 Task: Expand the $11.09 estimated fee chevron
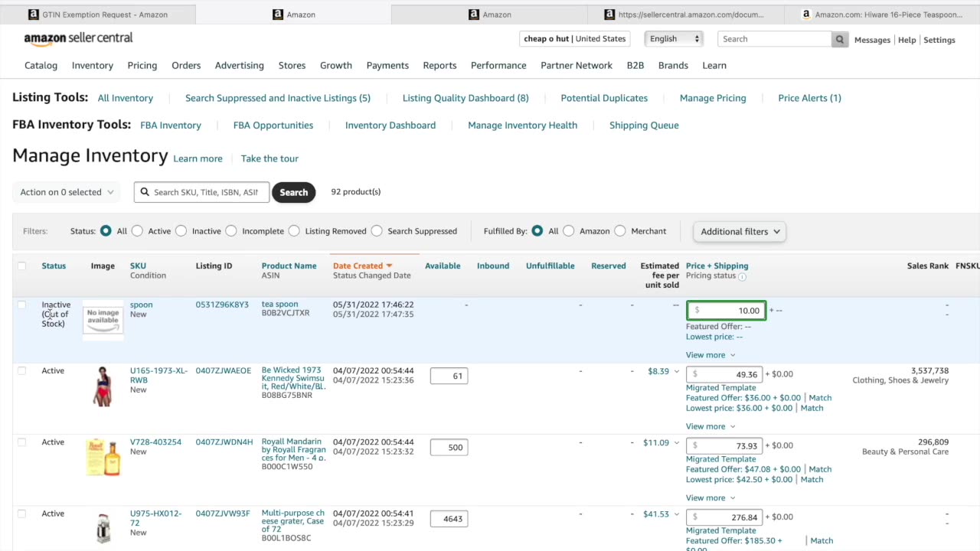tap(676, 442)
